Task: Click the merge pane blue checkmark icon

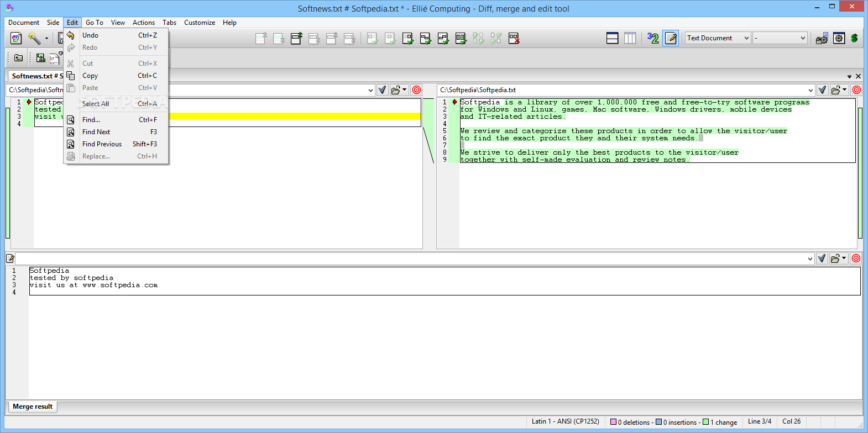Action: click(822, 258)
